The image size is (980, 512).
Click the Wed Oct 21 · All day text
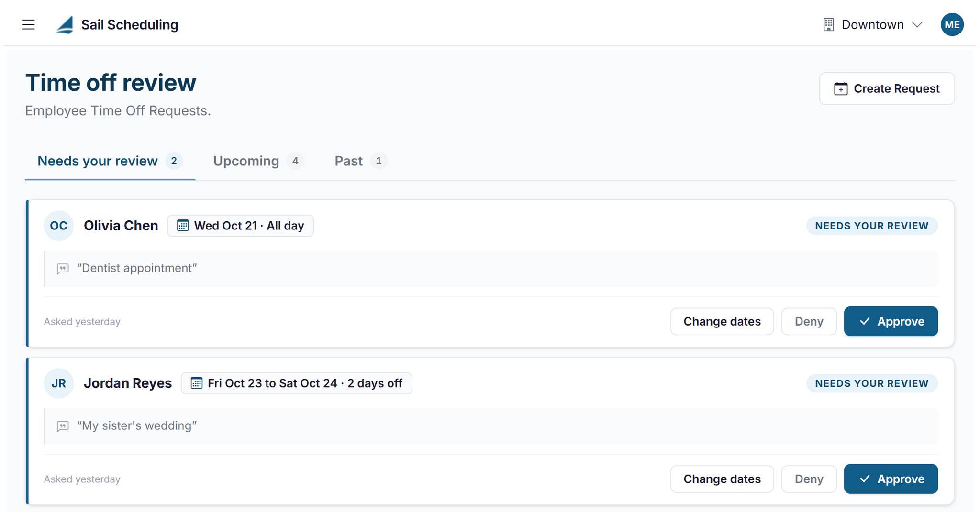pos(249,226)
